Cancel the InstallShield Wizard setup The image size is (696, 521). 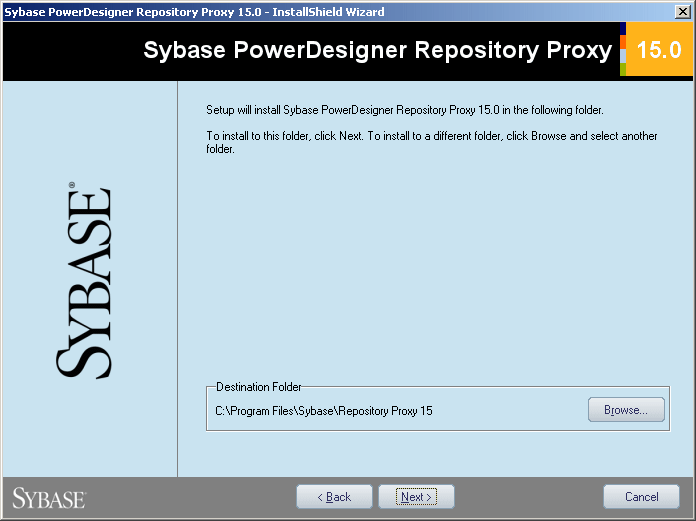click(x=641, y=497)
